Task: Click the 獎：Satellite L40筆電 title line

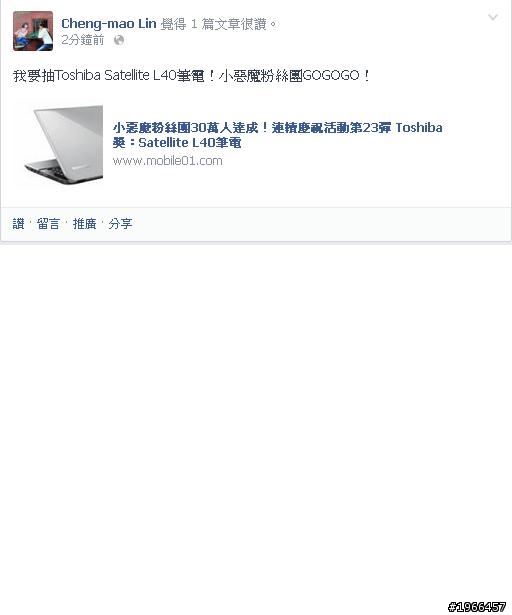Action: 177,143
